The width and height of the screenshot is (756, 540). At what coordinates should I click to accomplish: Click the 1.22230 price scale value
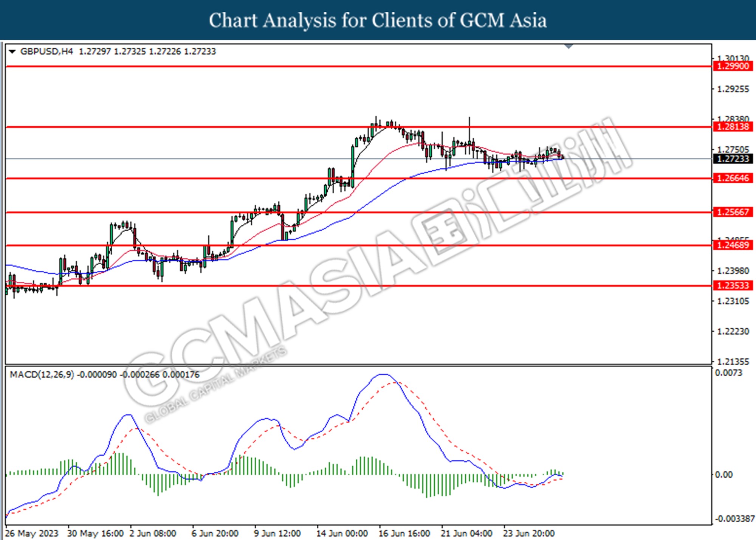pyautogui.click(x=733, y=331)
